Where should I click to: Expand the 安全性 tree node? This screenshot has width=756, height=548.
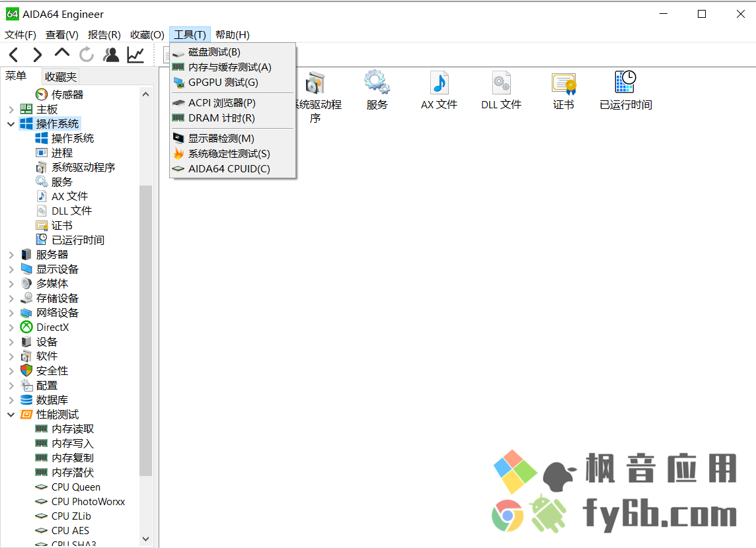(11, 371)
